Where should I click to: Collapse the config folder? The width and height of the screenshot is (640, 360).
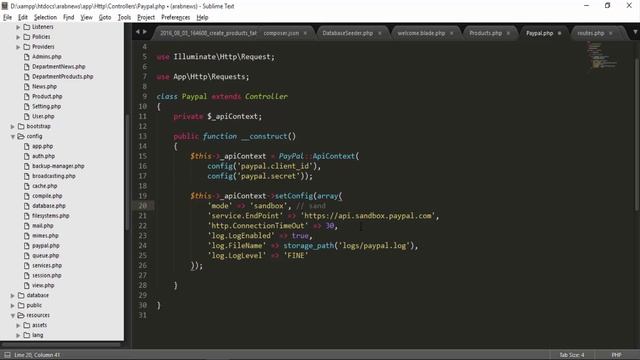click(13, 136)
